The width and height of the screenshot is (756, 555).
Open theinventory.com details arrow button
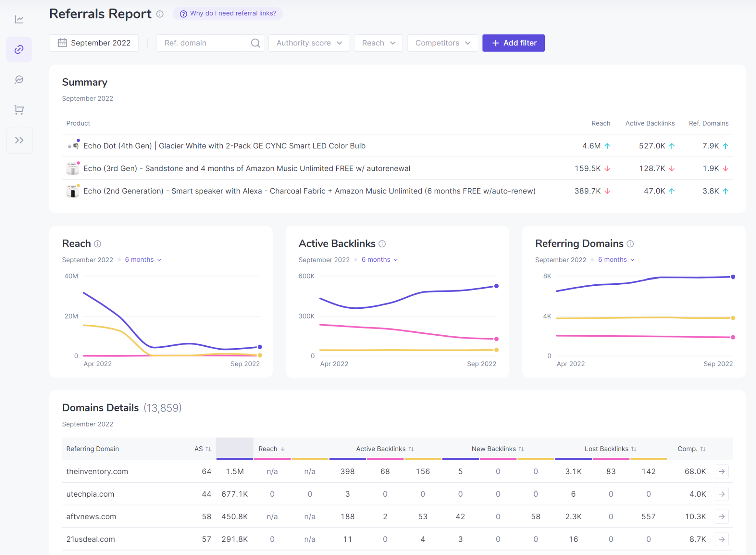722,472
